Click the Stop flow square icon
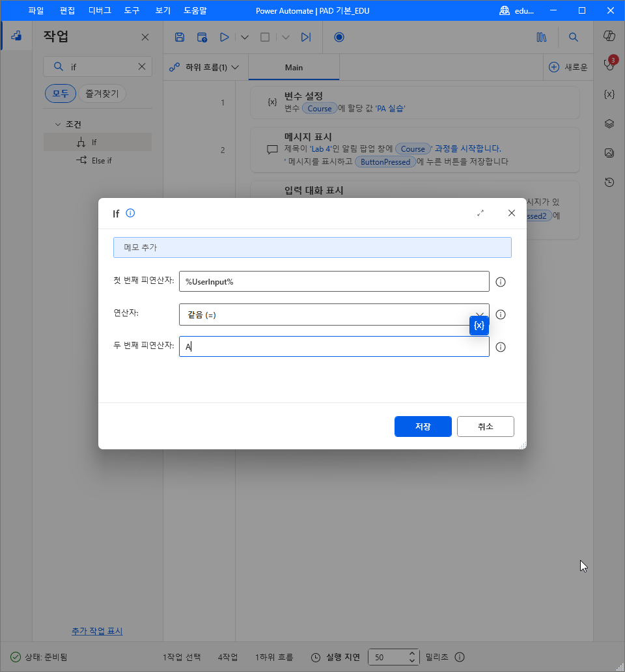The height and width of the screenshot is (672, 625). (265, 37)
